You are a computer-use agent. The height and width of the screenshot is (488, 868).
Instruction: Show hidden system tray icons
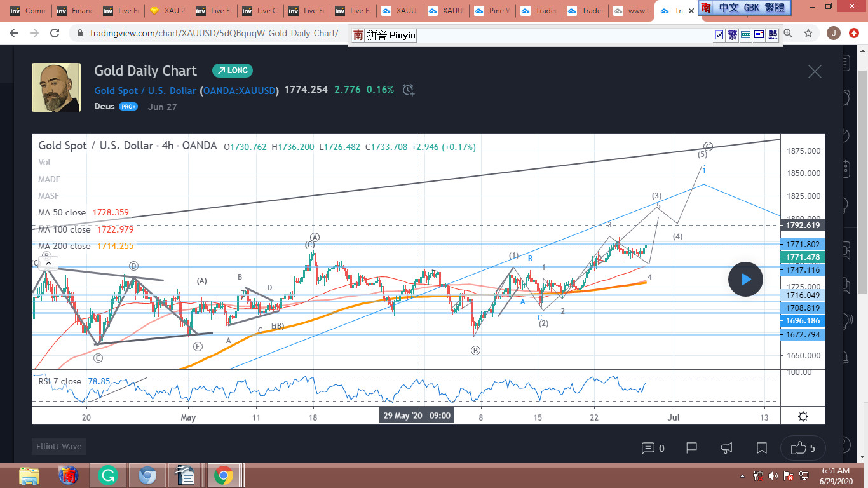[743, 475]
